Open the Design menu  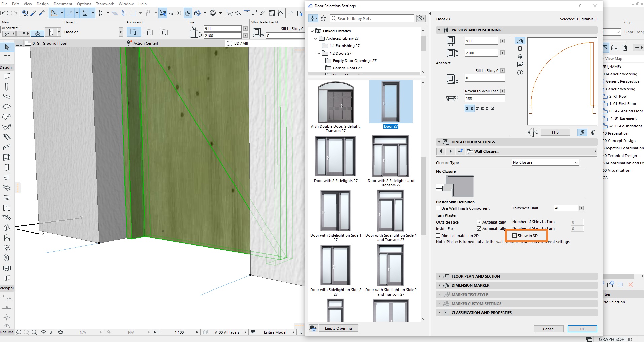click(x=43, y=4)
